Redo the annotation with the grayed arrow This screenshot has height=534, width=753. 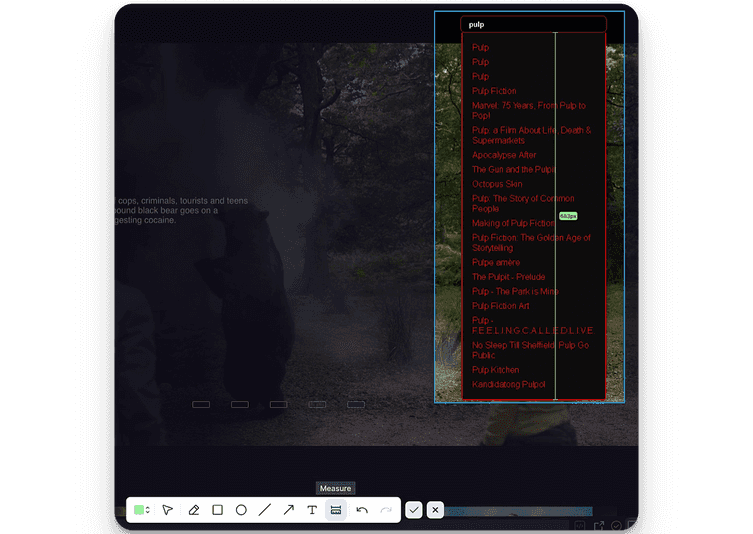[386, 510]
